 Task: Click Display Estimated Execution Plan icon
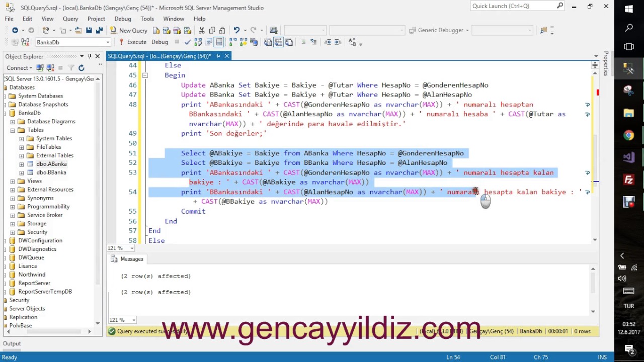tap(198, 42)
